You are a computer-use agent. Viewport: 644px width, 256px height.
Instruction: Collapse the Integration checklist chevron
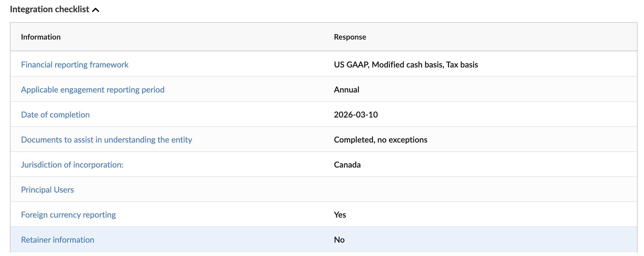click(x=96, y=10)
